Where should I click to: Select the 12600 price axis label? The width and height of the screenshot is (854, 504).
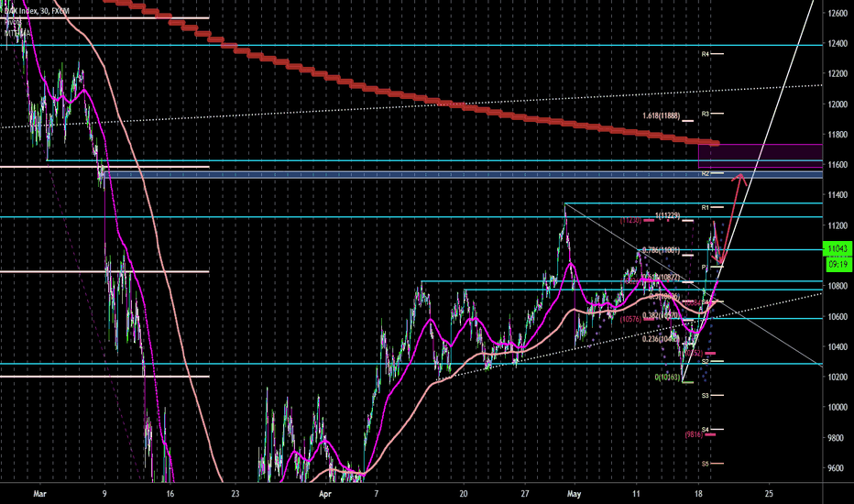coord(838,13)
